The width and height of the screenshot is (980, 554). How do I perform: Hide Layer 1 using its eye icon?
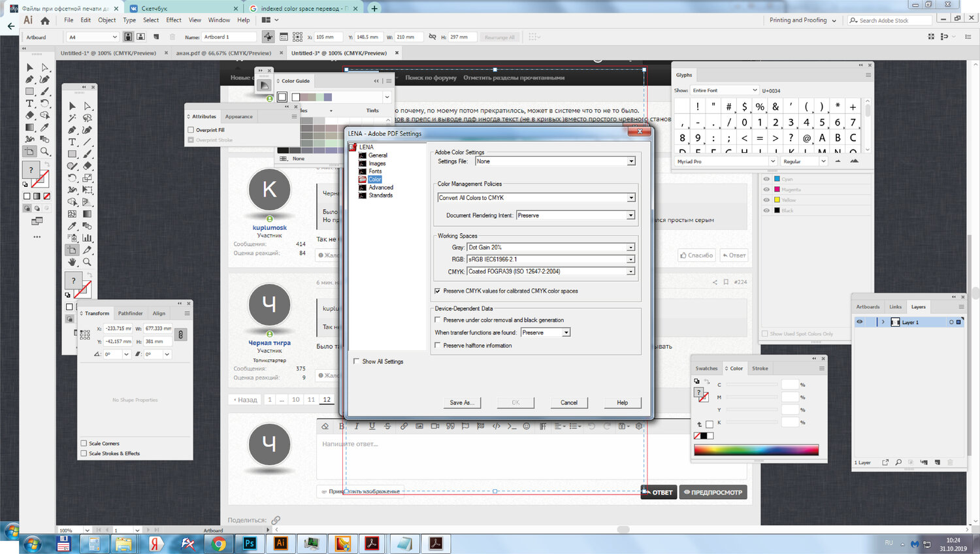(x=860, y=322)
